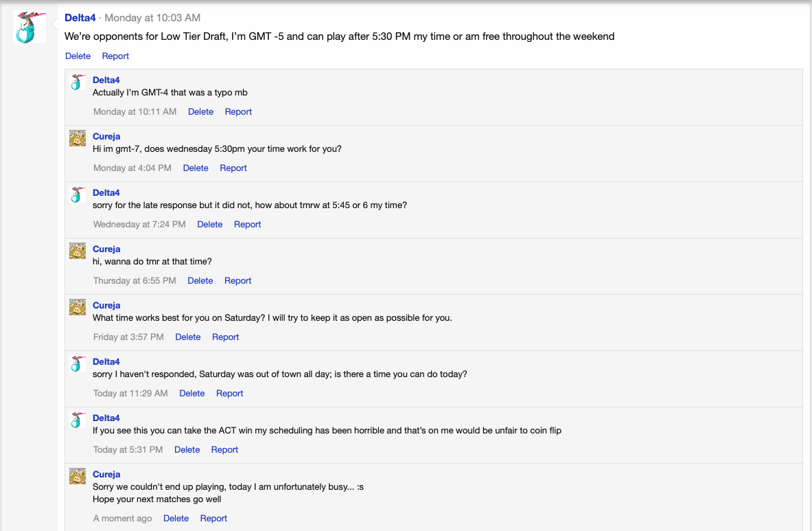Report Cureja's Monday 4:04 PM comment
The width and height of the screenshot is (812, 531).
pyautogui.click(x=233, y=168)
